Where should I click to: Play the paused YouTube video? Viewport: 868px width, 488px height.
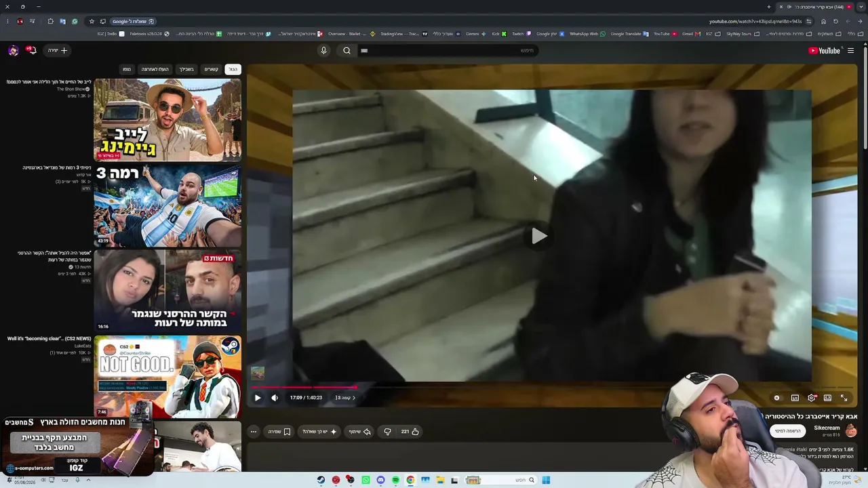pyautogui.click(x=257, y=398)
